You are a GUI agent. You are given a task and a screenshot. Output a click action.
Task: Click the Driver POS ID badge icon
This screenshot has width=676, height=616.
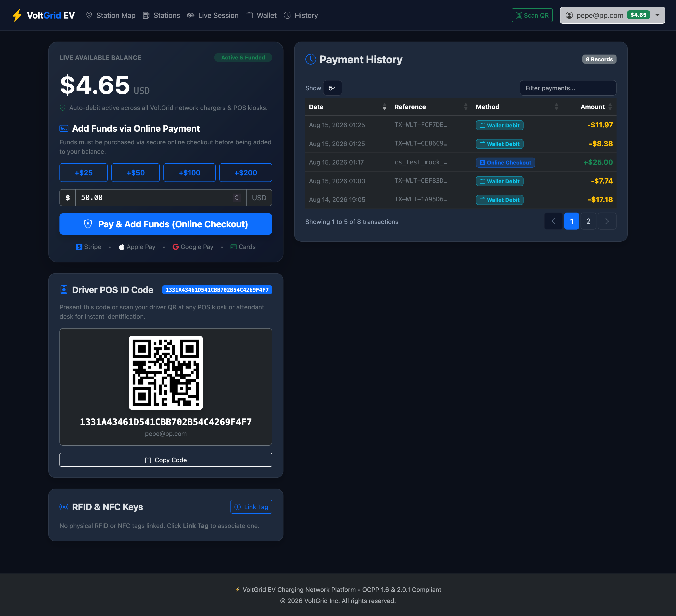(64, 290)
